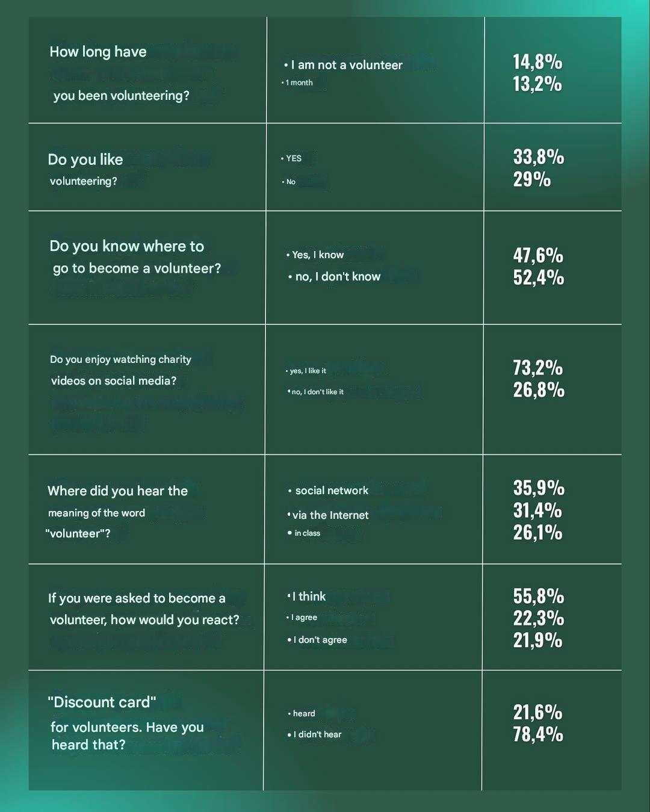Select the "I think" answer option
650x812 pixels.
pos(309,597)
